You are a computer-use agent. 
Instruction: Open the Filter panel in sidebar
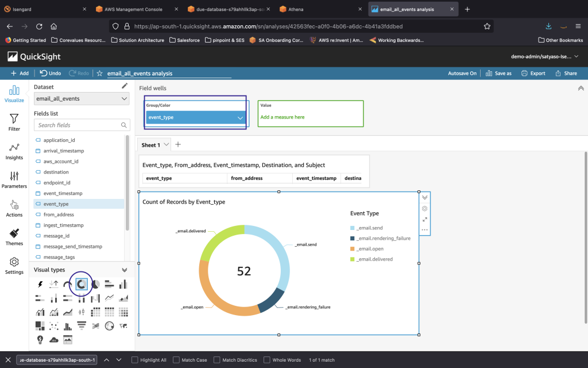coord(14,122)
